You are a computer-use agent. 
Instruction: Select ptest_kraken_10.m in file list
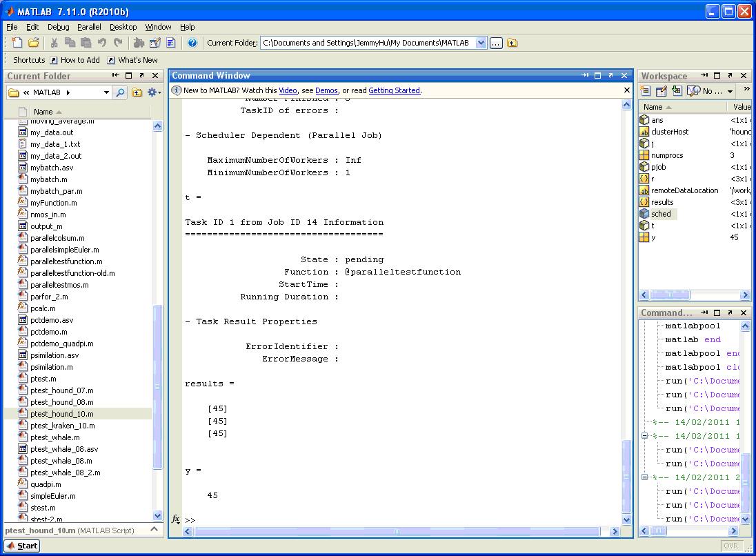(62, 426)
